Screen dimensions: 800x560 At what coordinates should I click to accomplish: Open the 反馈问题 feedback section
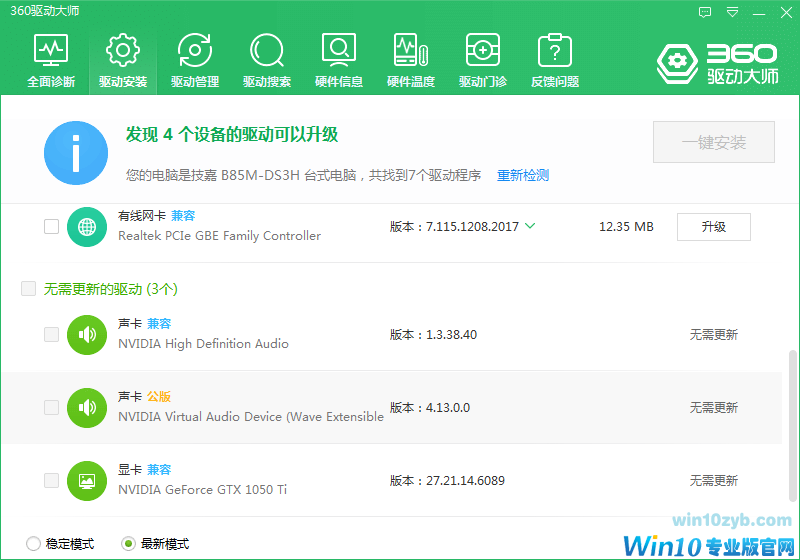click(x=555, y=60)
